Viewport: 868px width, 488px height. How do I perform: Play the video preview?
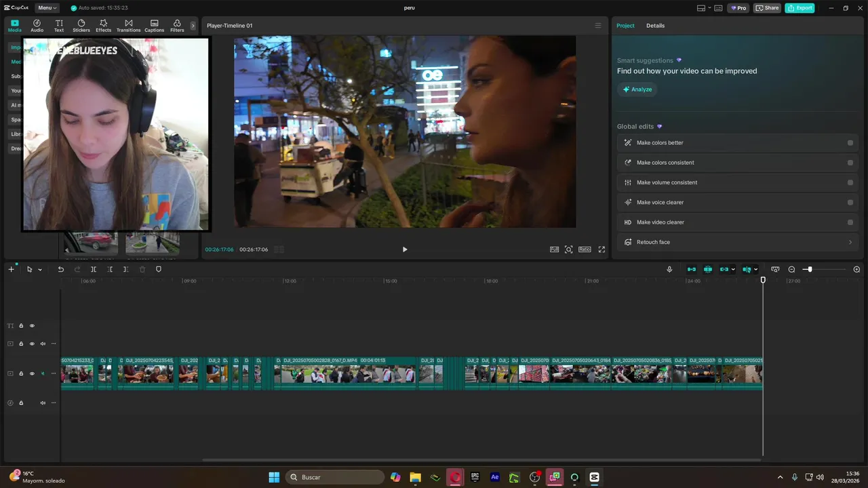(405, 249)
